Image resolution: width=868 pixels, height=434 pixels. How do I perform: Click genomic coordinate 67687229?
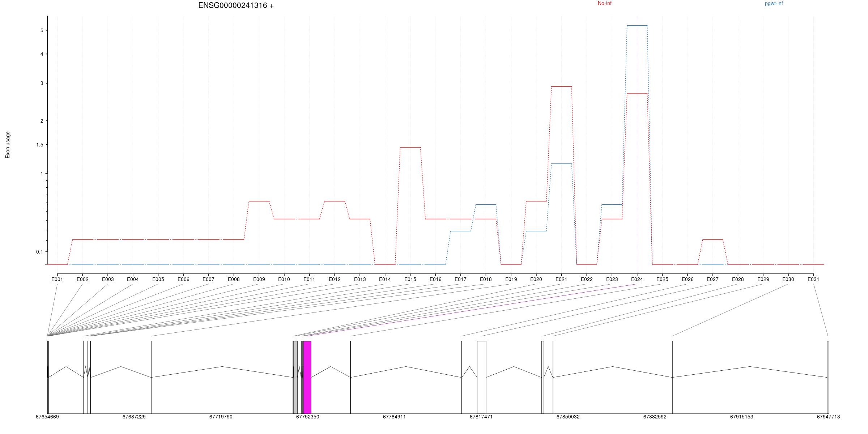tap(134, 417)
